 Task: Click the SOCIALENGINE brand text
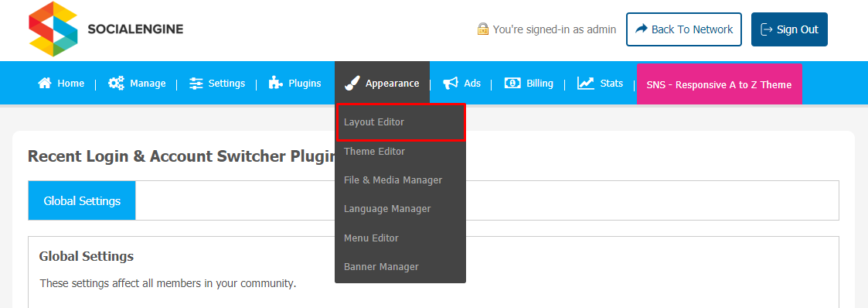(x=135, y=29)
